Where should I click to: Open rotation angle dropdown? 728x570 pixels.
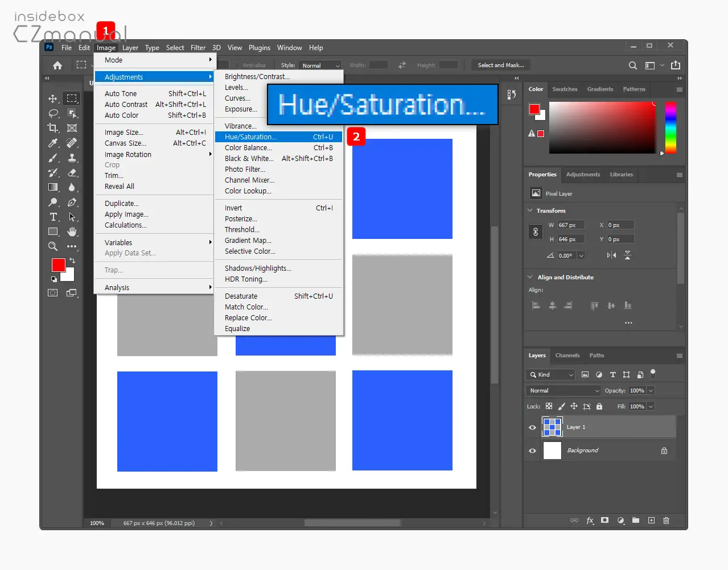tap(581, 255)
